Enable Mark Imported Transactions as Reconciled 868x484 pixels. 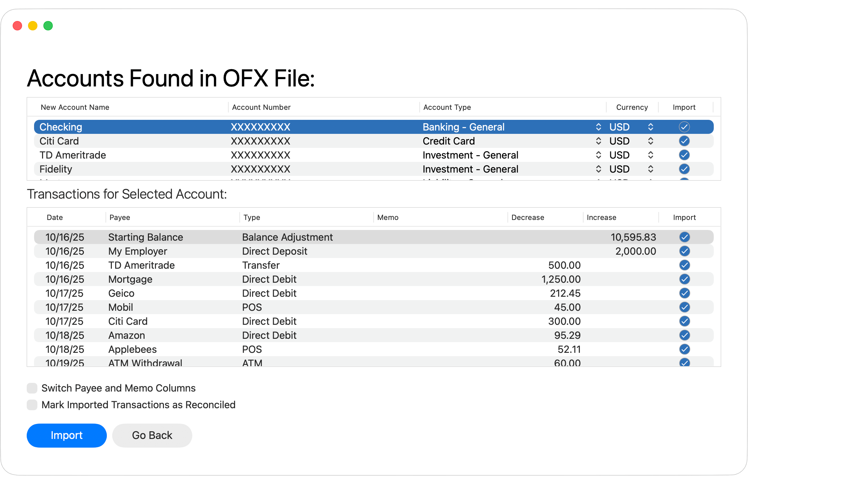coord(32,405)
